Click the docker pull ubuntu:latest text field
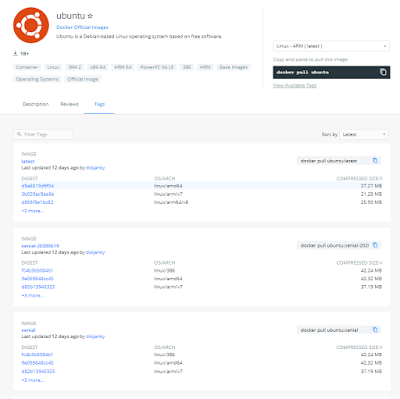400x399 pixels. point(339,161)
